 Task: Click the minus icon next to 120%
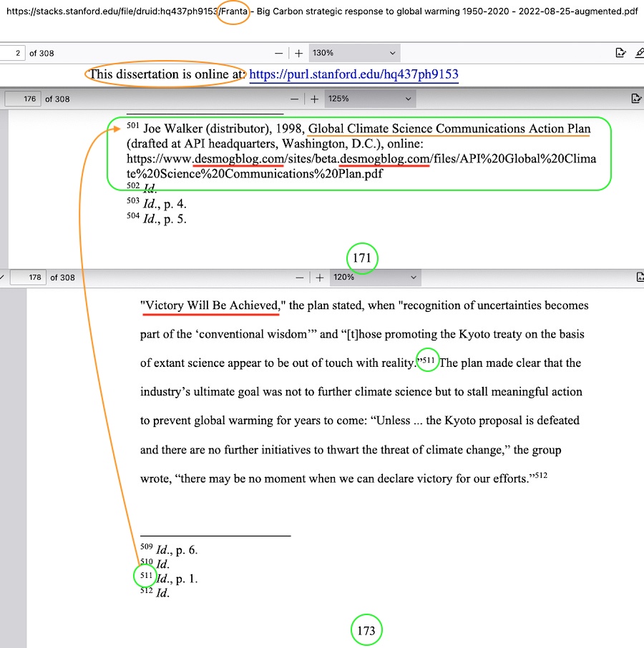(299, 277)
